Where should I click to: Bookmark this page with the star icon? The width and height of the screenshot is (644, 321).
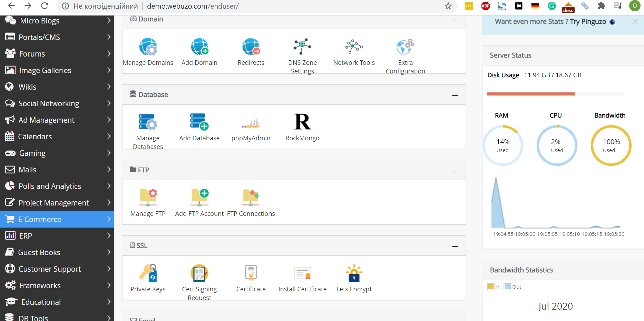(x=448, y=6)
